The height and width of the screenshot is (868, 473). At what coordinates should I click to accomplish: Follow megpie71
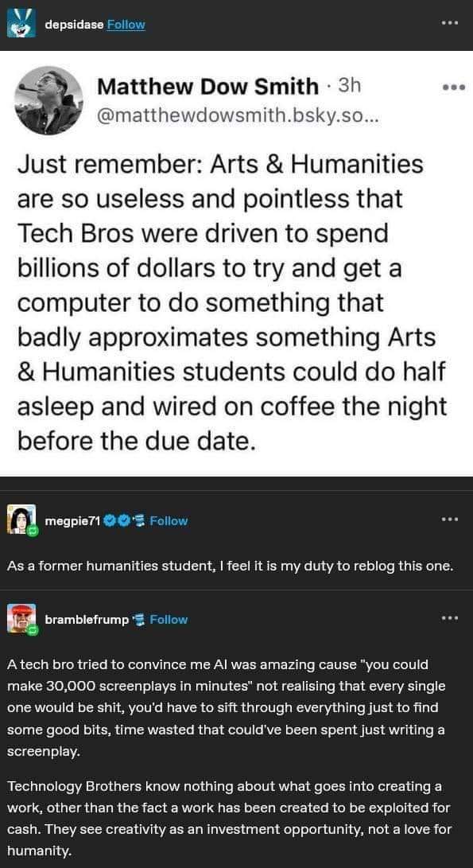point(169,521)
